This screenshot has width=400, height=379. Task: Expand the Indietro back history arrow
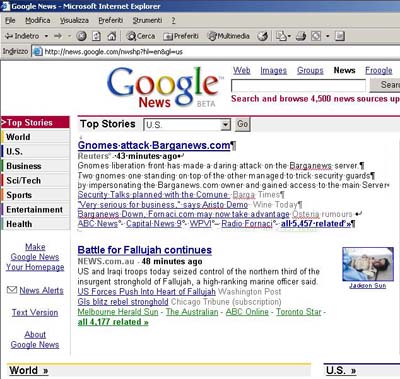(x=46, y=36)
